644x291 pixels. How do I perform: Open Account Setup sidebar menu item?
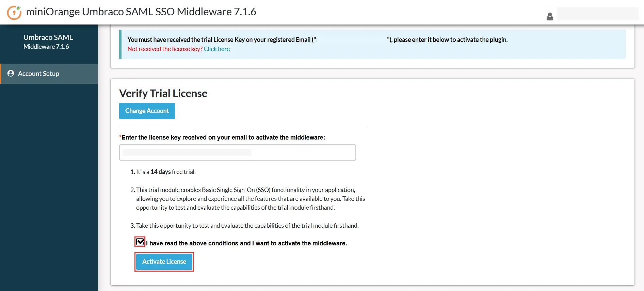[49, 74]
